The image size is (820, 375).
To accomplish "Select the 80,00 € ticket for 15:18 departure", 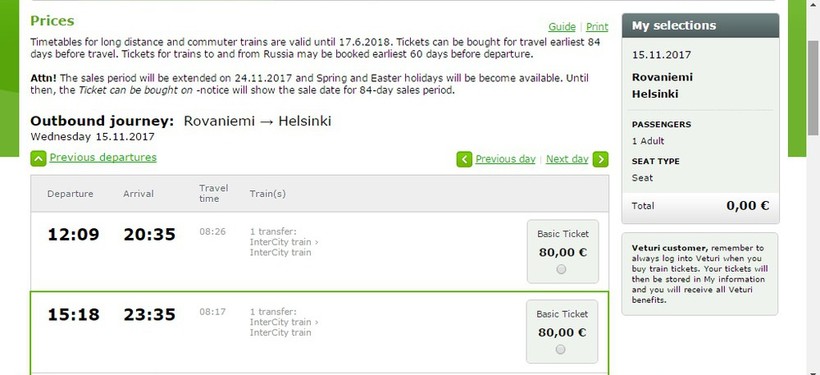I will click(561, 349).
